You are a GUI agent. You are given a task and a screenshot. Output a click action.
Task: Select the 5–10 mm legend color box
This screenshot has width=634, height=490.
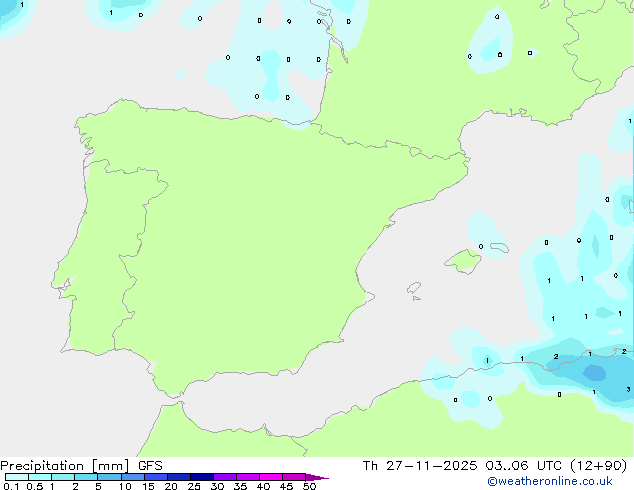(x=110, y=477)
